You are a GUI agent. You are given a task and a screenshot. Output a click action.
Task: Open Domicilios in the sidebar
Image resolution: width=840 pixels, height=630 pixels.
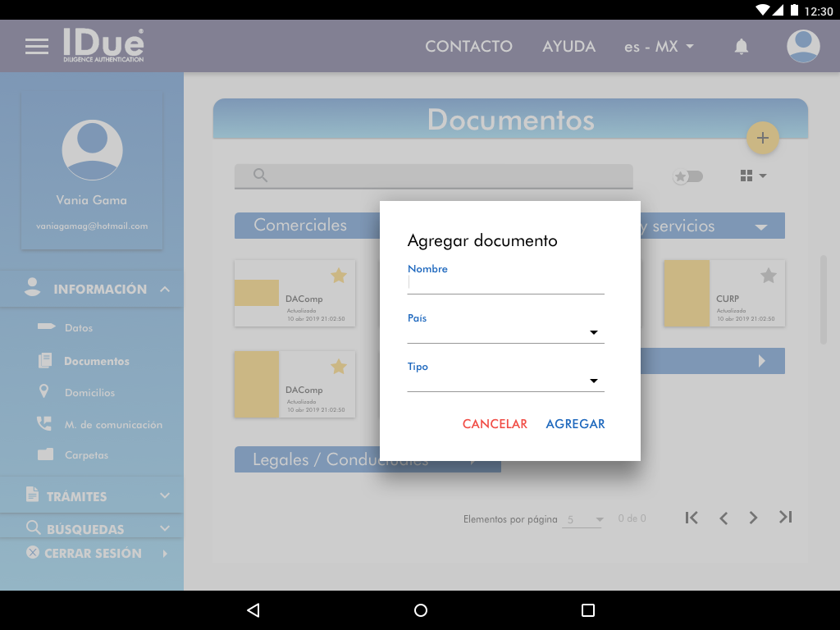click(89, 393)
